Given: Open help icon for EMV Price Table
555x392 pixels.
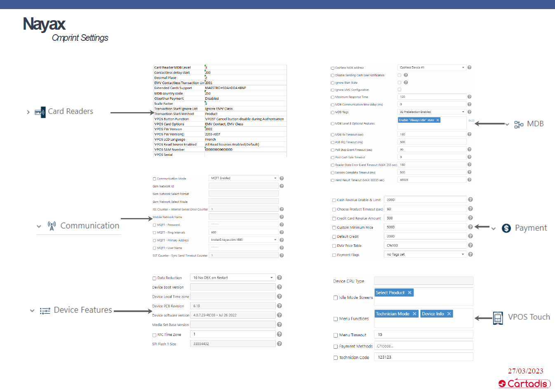Looking at the screenshot, I should [470, 245].
